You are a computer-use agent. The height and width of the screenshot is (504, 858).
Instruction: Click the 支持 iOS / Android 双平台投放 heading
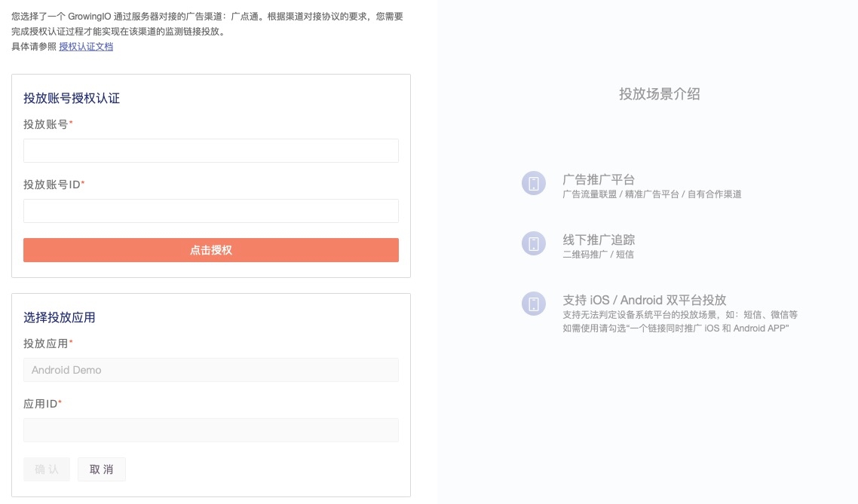click(644, 299)
